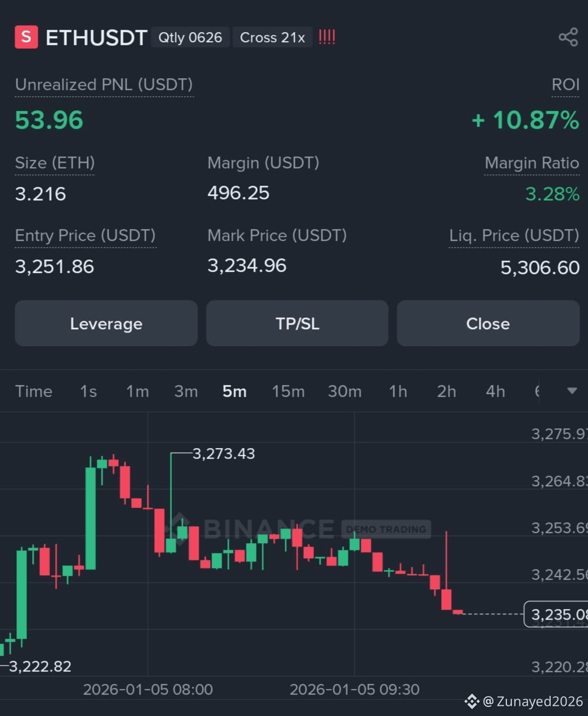
Task: Tap the 3,234.96 mark price value
Action: (x=247, y=266)
